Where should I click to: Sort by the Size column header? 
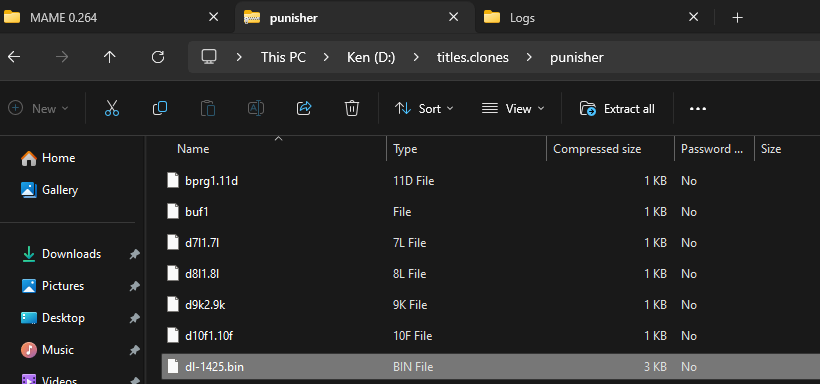[x=771, y=149]
